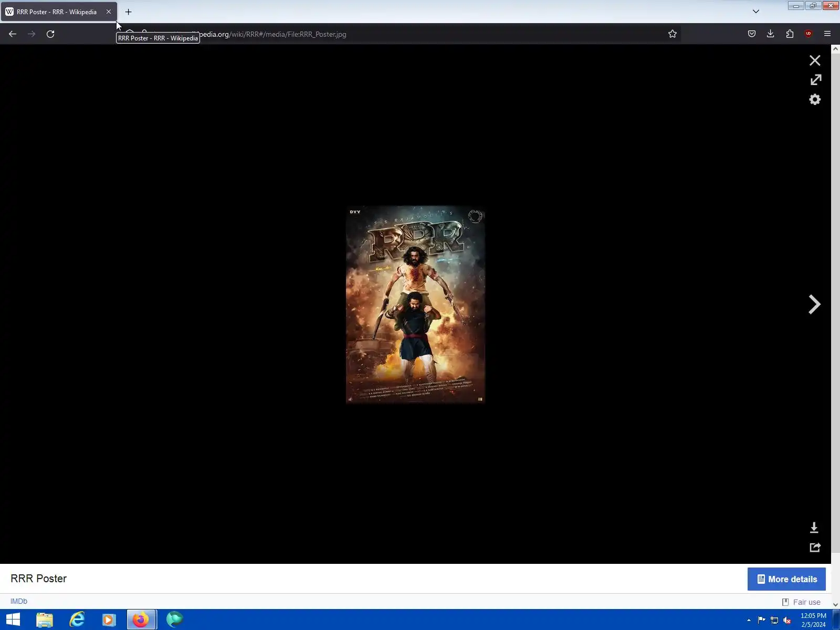
Task: Go to next image with chevron arrow
Action: click(814, 304)
